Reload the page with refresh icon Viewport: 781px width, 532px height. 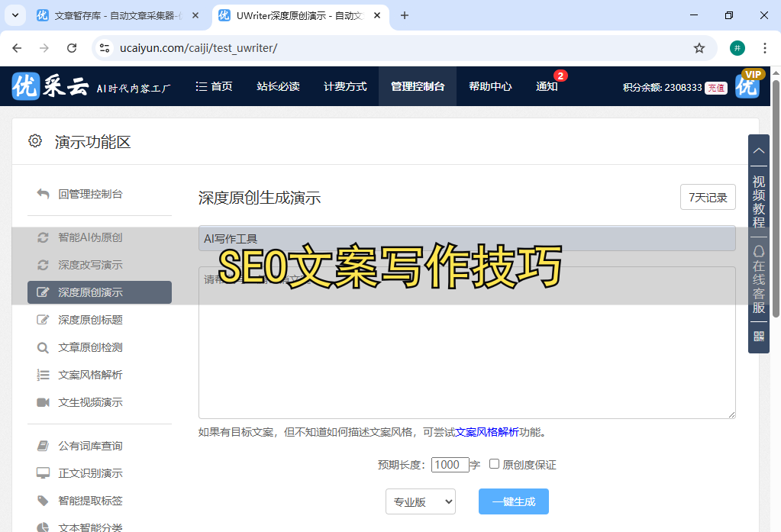(72, 48)
